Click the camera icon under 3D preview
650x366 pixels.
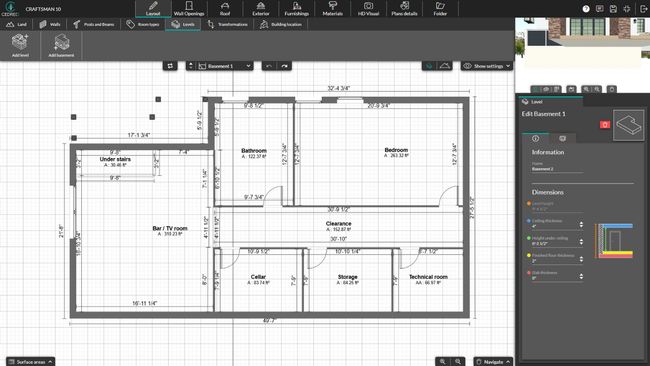tap(571, 89)
